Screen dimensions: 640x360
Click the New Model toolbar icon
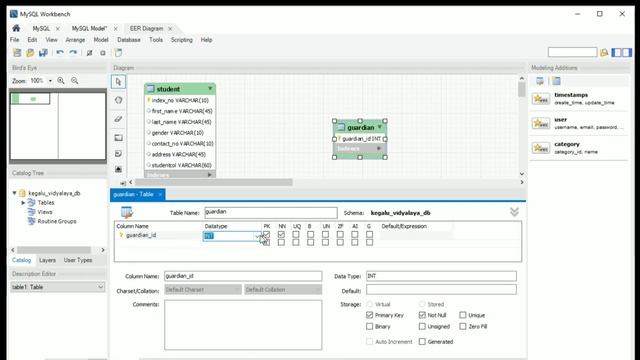[17, 53]
